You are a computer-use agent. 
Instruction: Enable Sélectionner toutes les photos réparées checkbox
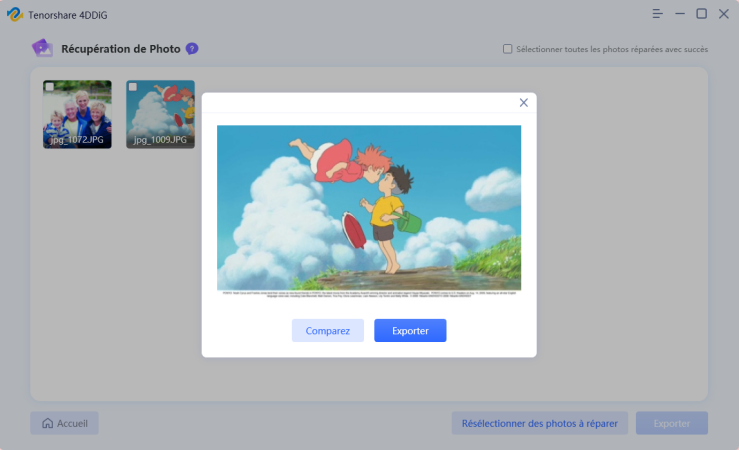[x=508, y=49]
